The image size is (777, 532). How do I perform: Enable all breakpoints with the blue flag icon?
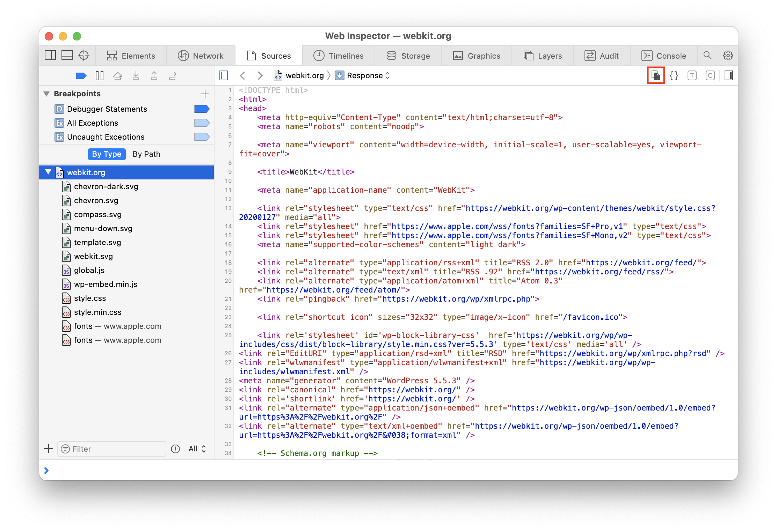coord(81,75)
